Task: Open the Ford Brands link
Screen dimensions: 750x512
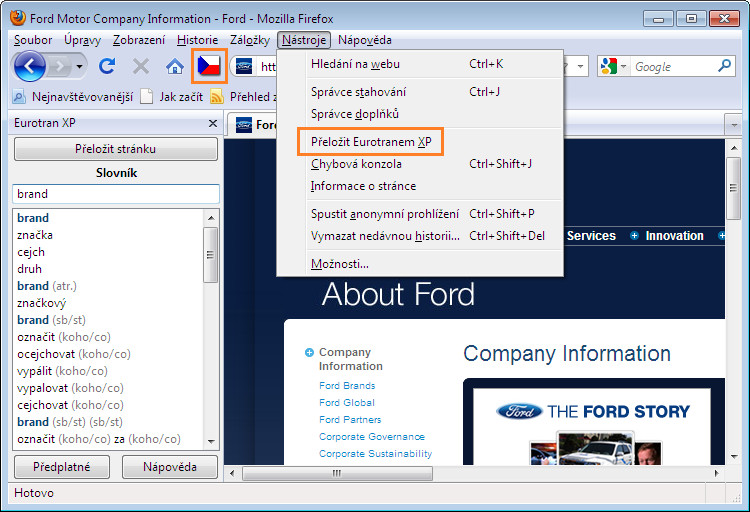Action: (x=347, y=386)
